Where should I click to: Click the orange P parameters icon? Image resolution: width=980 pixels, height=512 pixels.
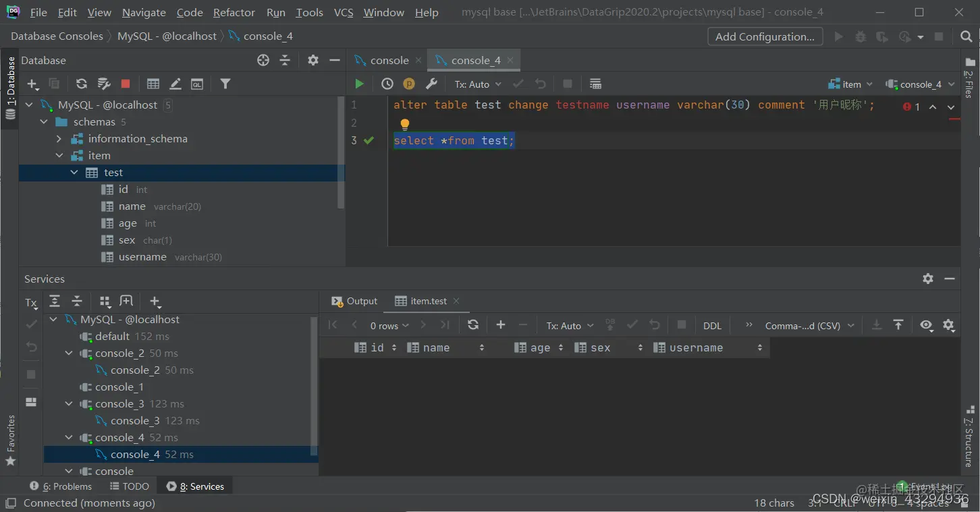click(x=409, y=84)
